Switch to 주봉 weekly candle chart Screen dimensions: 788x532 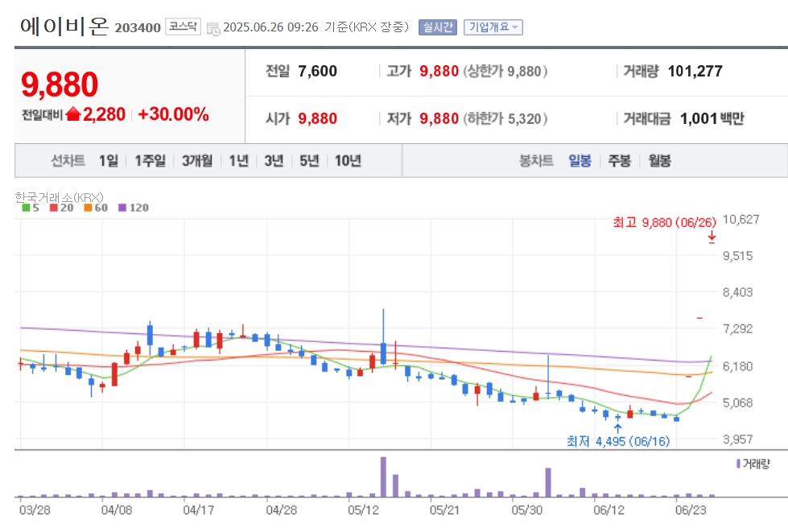(x=619, y=161)
